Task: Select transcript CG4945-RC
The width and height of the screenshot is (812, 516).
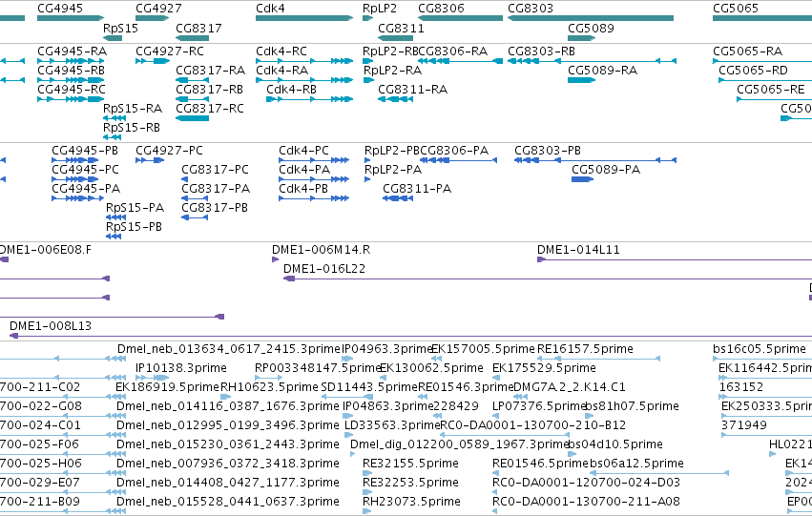Action: (71, 99)
